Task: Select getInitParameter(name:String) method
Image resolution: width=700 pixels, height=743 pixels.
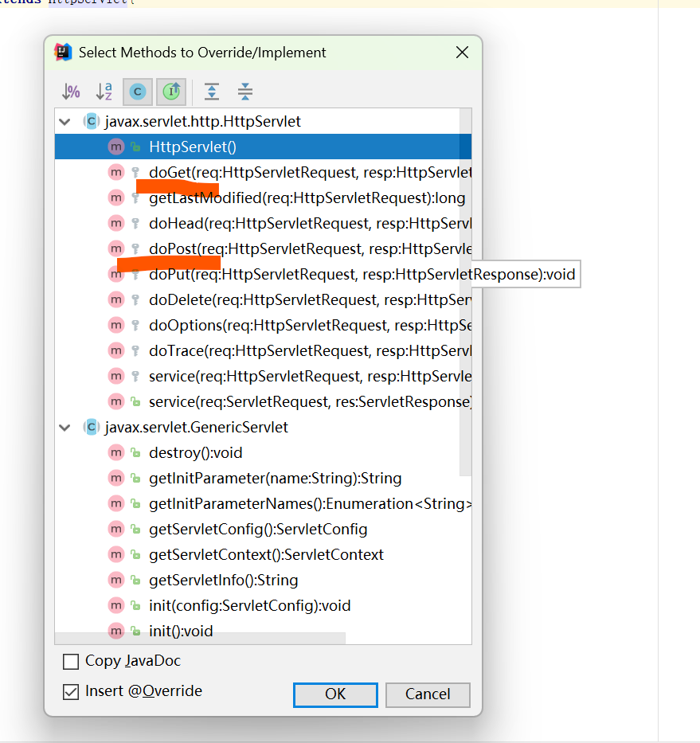Action: click(263, 478)
